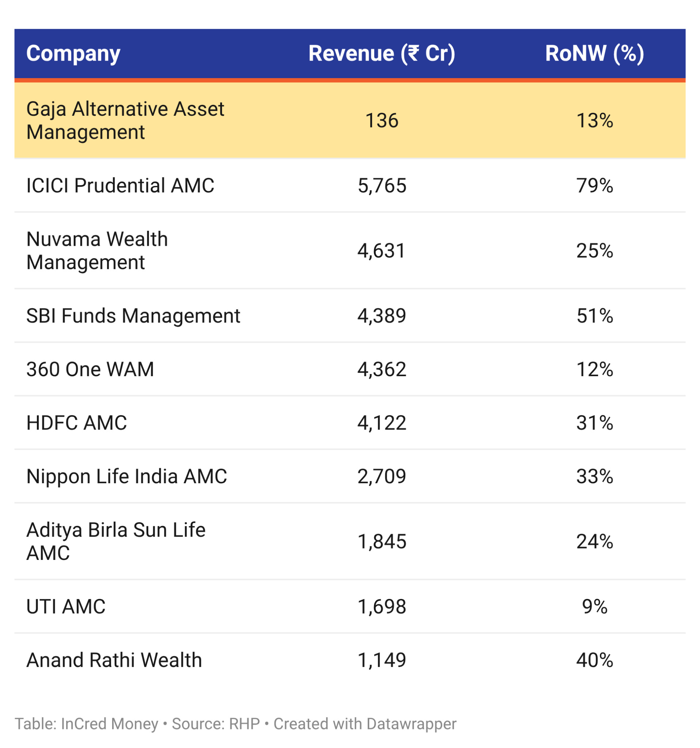Image resolution: width=700 pixels, height=748 pixels.
Task: Click the RoNW (%) column header
Action: [x=595, y=53]
